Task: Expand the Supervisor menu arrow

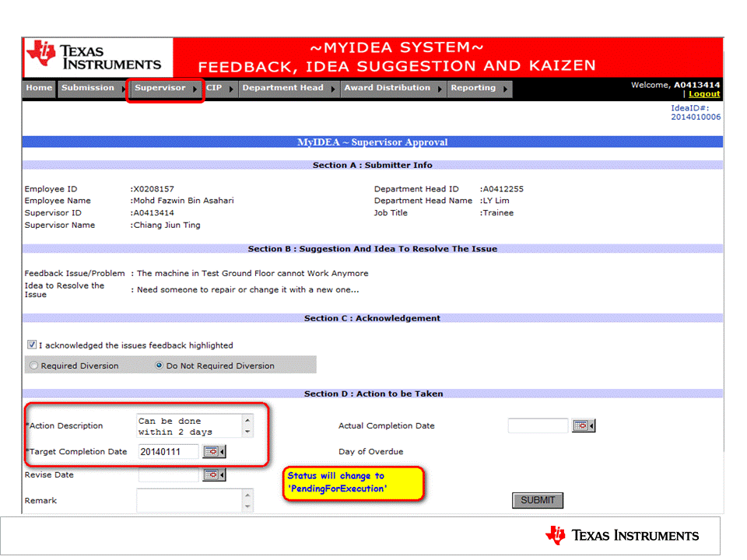Action: tap(195, 89)
